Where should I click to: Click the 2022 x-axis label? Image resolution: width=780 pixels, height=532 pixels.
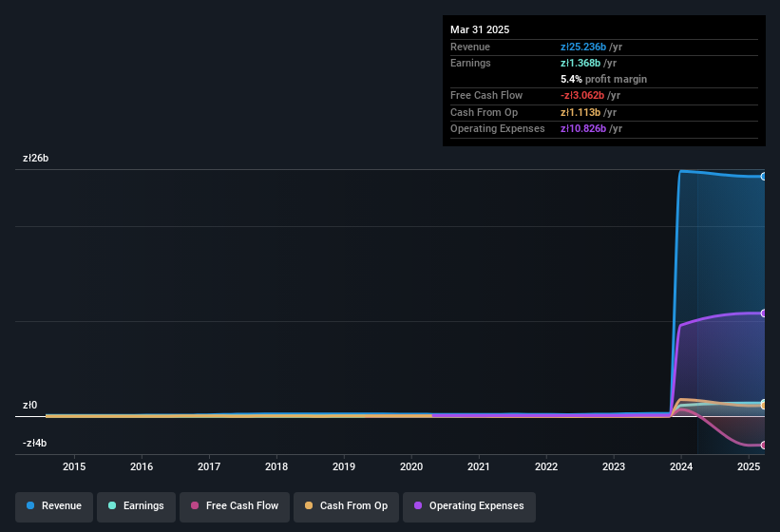click(546, 466)
